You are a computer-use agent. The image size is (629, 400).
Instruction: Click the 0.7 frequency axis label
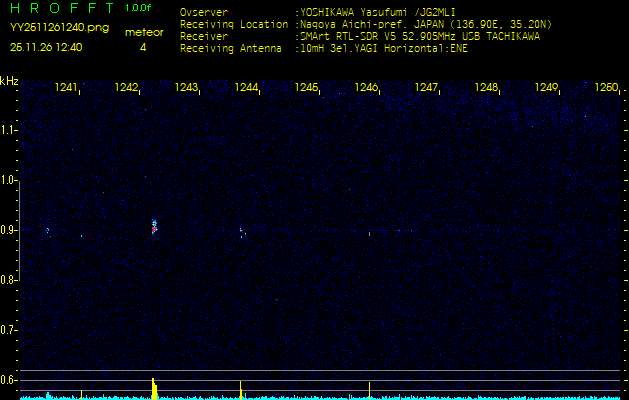9,329
